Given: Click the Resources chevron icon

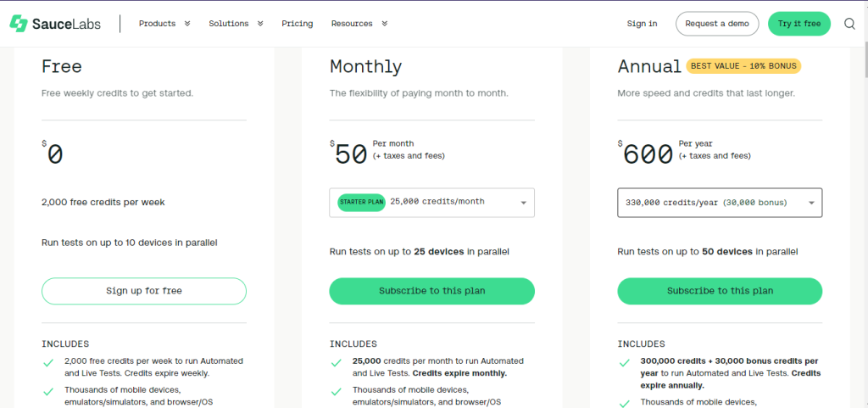Looking at the screenshot, I should pos(384,24).
